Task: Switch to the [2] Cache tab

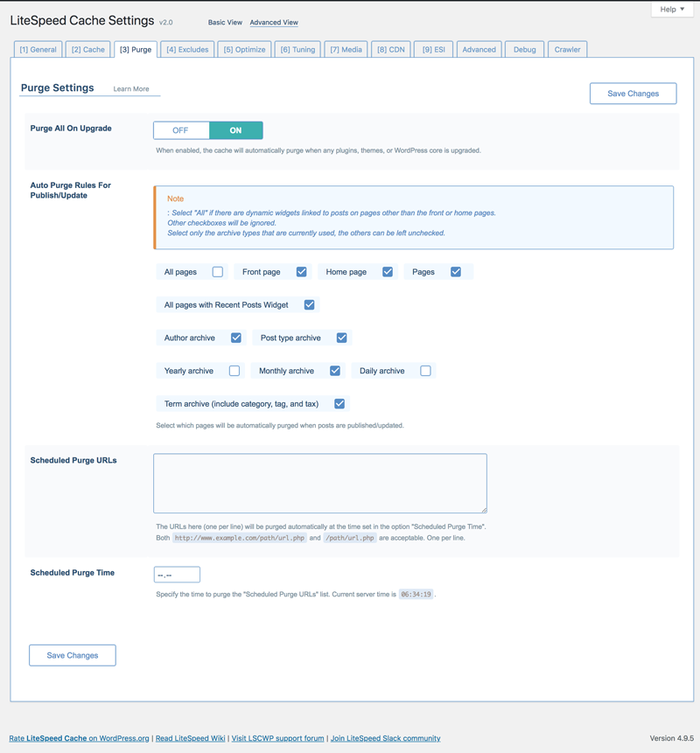Action: coord(87,50)
